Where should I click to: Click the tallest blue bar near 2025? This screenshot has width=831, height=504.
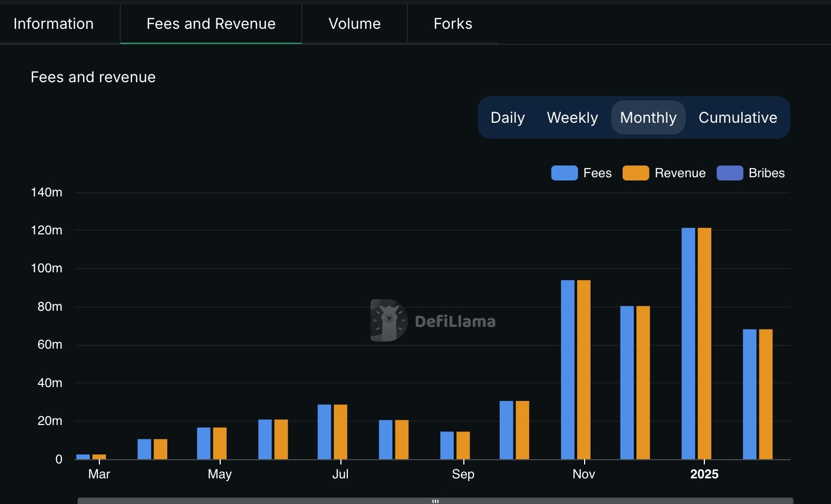click(688, 342)
